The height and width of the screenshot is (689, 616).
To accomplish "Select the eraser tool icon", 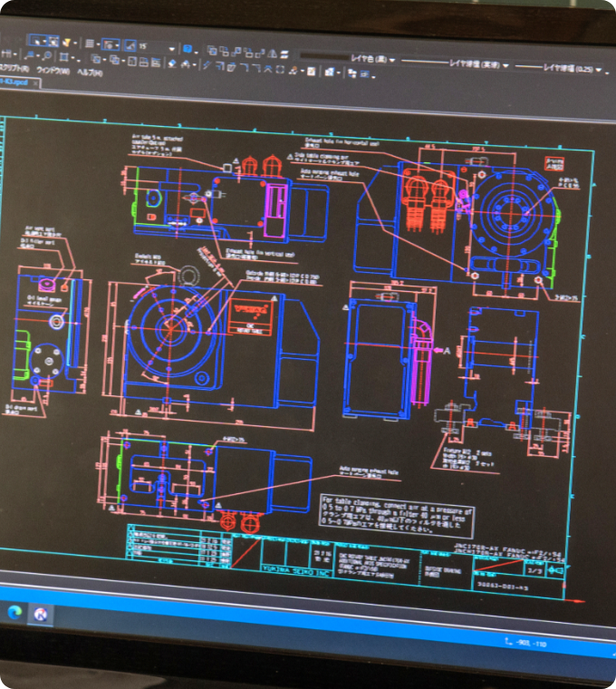I will point(172,63).
